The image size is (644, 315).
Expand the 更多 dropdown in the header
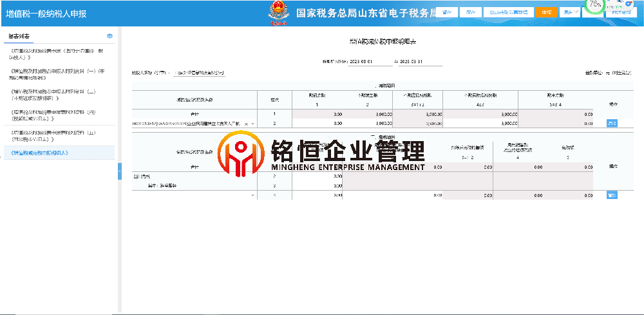[570, 12]
